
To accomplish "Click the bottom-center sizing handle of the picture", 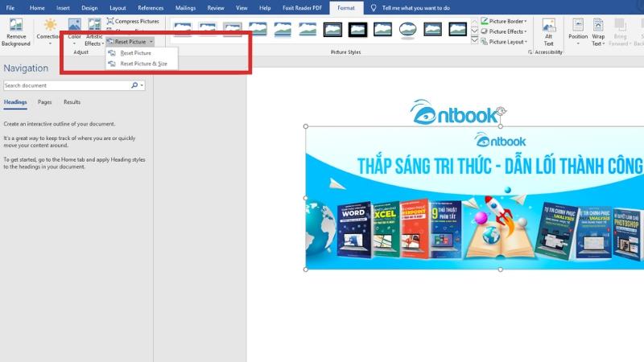I will [x=500, y=269].
